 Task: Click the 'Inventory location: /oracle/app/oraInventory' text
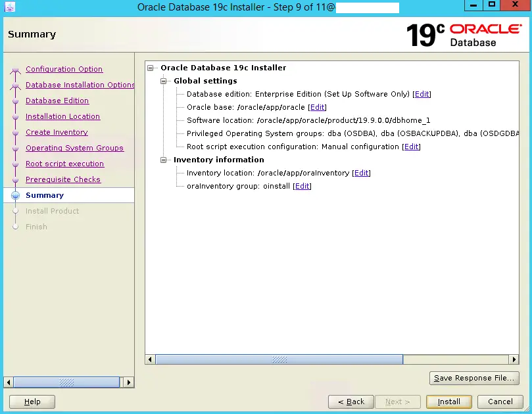(268, 173)
